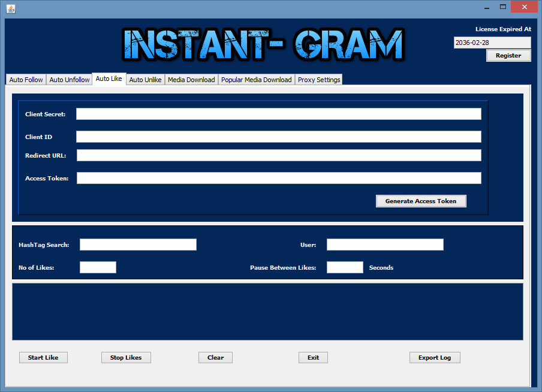
Task: Click the license date field 2036-02-28
Action: (492, 43)
